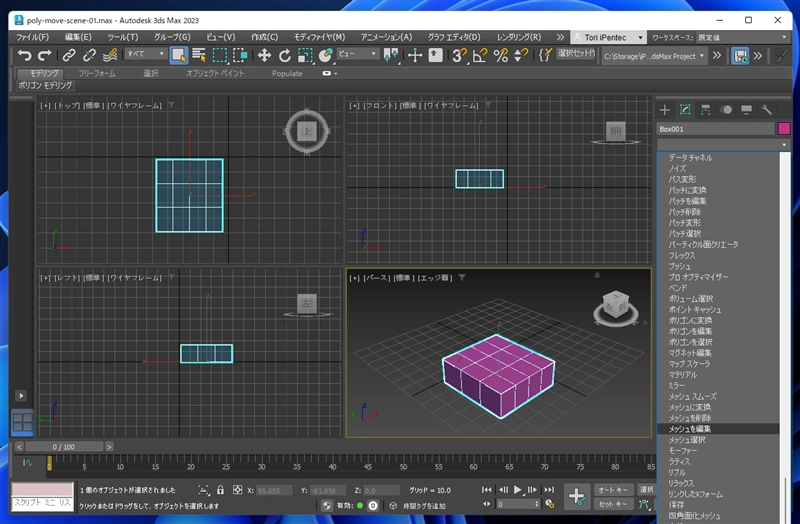
Task: Open the Modify tab in the command panel
Action: click(x=685, y=110)
